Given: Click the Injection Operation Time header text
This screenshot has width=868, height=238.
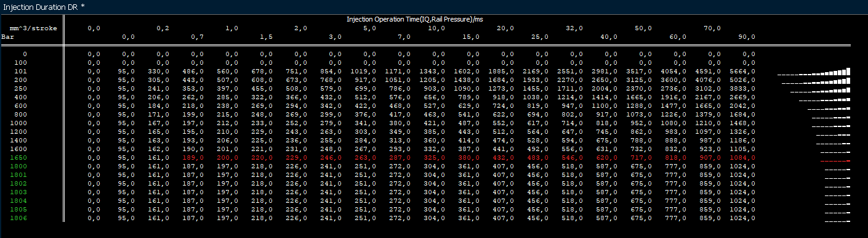Looking at the screenshot, I should 415,20.
